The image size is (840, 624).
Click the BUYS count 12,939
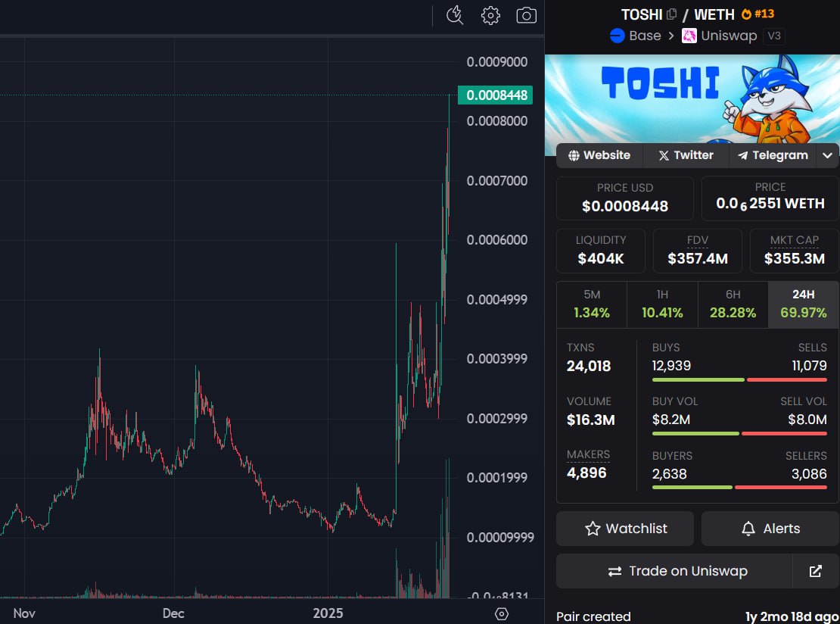(671, 366)
